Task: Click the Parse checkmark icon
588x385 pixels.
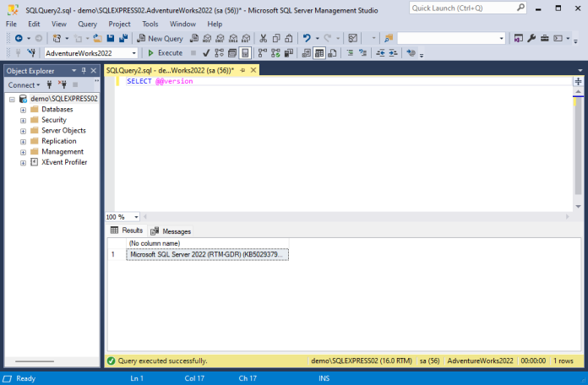Action: pyautogui.click(x=206, y=53)
